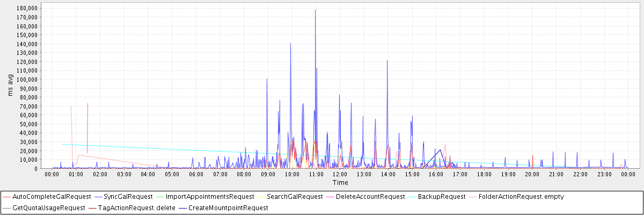Click the DeleteAccountRequest legend entry

(x=370, y=197)
